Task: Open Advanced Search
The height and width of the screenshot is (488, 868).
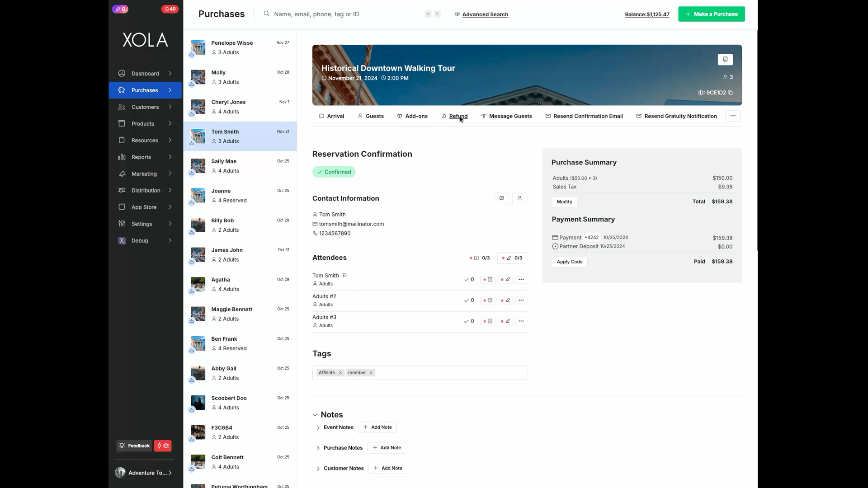Action: pos(481,14)
